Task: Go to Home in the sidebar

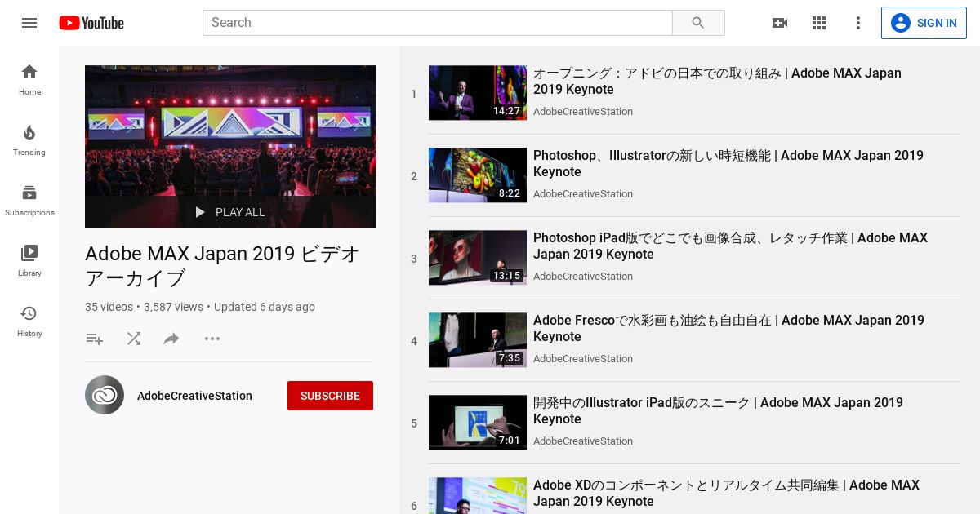Action: [29, 80]
